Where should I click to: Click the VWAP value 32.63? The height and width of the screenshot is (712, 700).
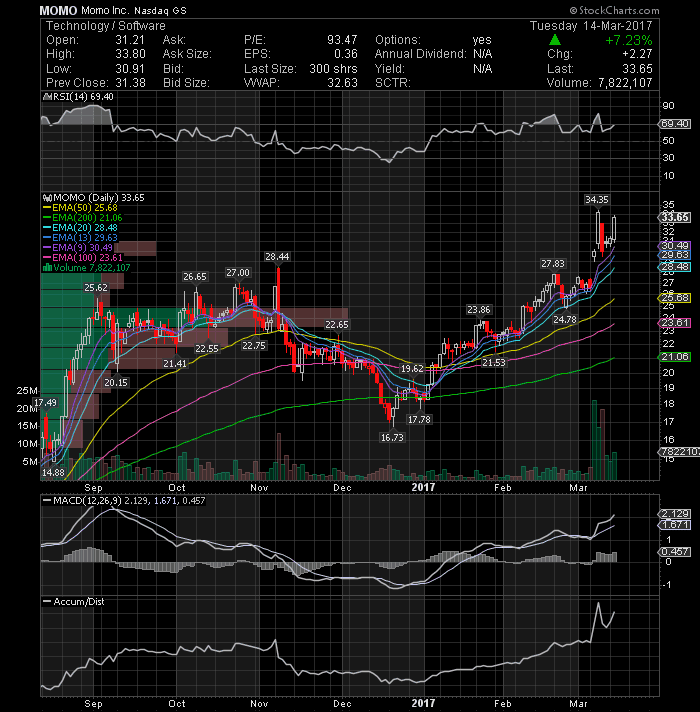[x=342, y=83]
